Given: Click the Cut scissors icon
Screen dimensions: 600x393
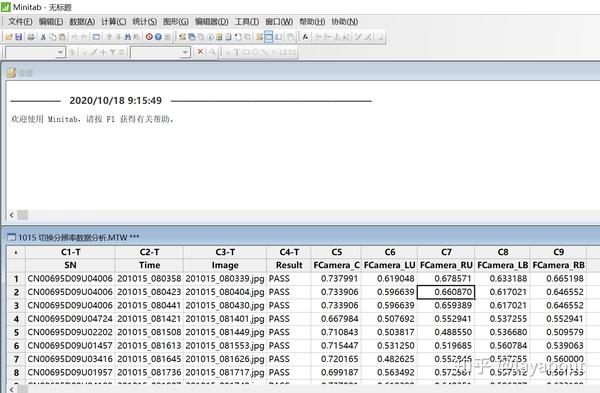Looking at the screenshot, I should click(43, 37).
